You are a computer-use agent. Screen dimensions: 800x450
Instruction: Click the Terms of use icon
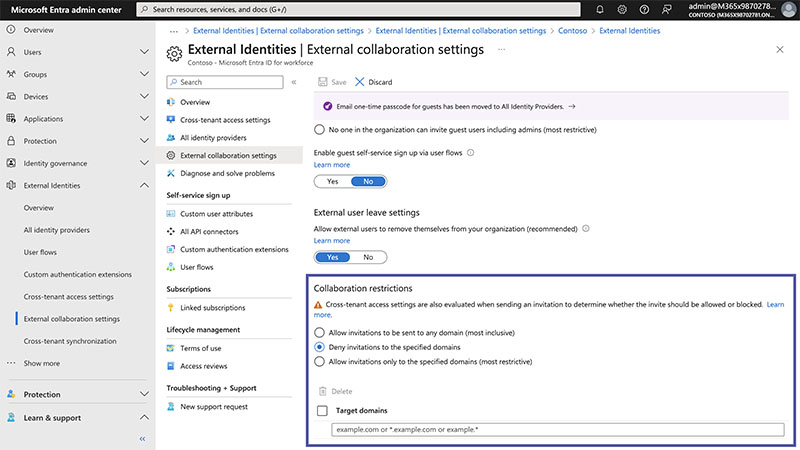pyautogui.click(x=171, y=348)
